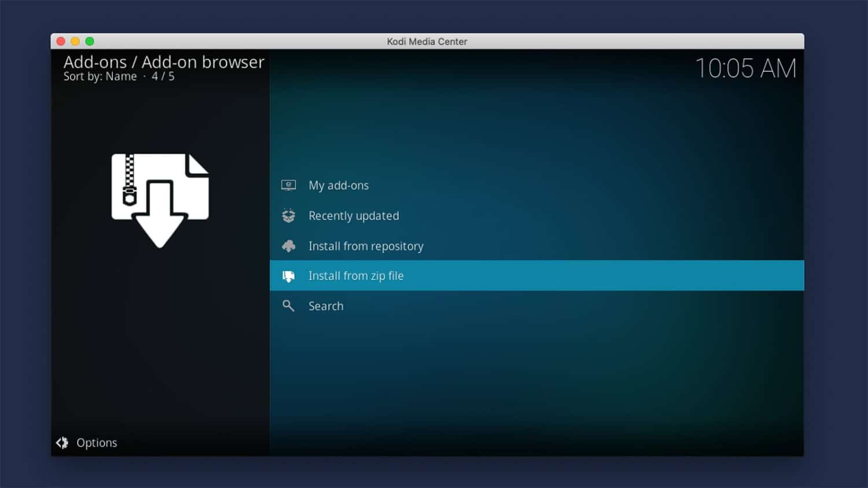868x488 pixels.
Task: Click the open box icon beside Recently updated
Action: pos(288,216)
